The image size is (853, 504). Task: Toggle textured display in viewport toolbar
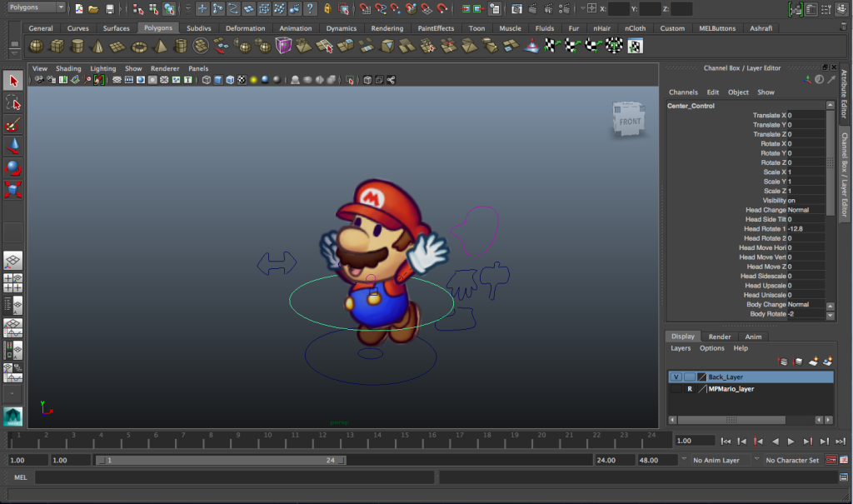pyautogui.click(x=242, y=80)
